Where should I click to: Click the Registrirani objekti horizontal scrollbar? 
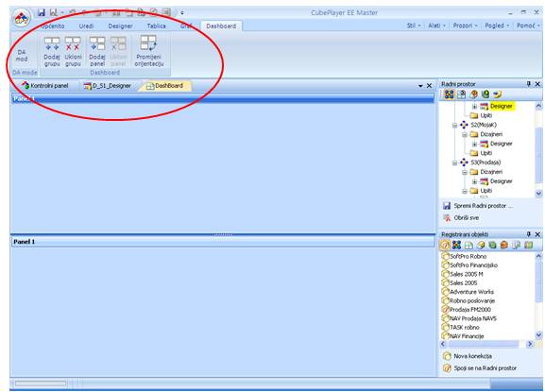coord(486,344)
